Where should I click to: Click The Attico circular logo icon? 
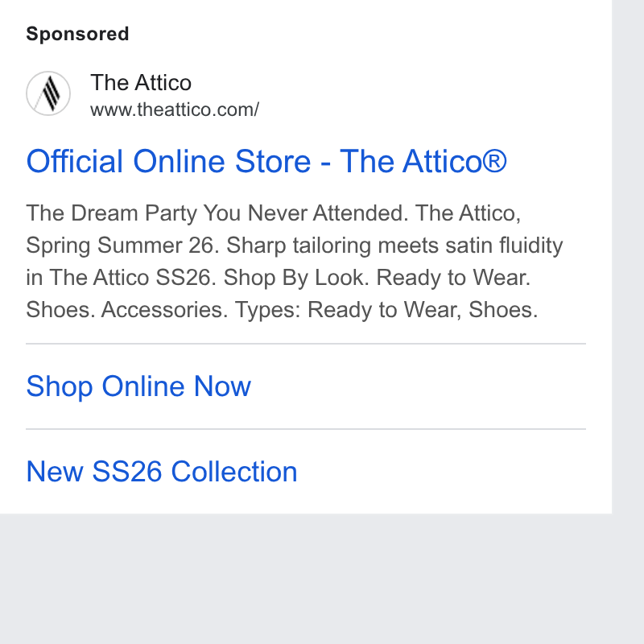(48, 93)
